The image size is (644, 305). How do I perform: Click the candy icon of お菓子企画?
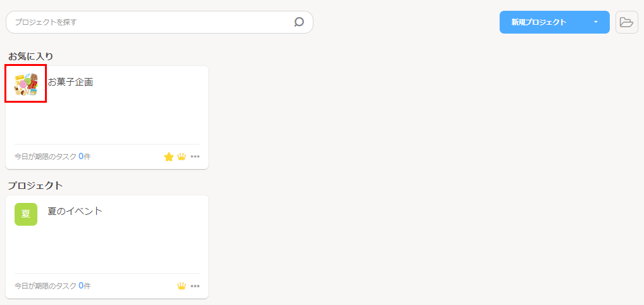[x=26, y=84]
